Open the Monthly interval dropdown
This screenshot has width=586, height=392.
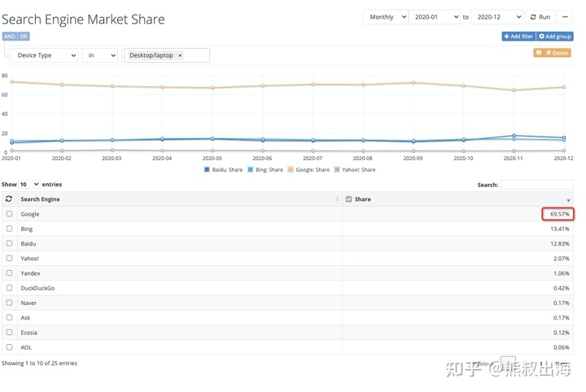[386, 17]
